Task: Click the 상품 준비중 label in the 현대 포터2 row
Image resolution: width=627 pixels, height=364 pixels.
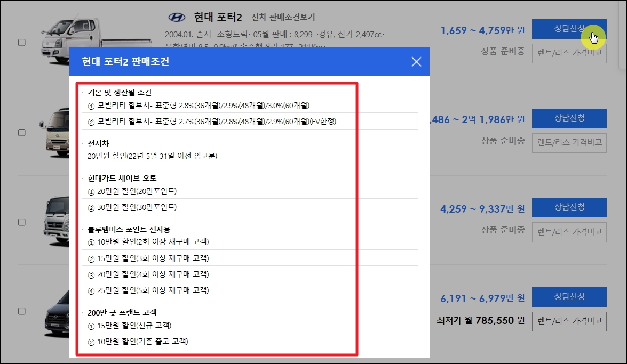Action: click(503, 51)
